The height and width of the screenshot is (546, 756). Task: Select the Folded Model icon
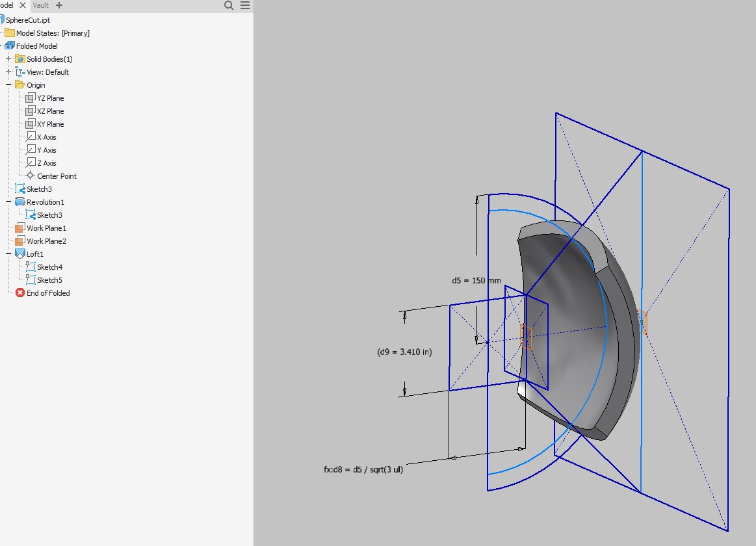(x=10, y=45)
